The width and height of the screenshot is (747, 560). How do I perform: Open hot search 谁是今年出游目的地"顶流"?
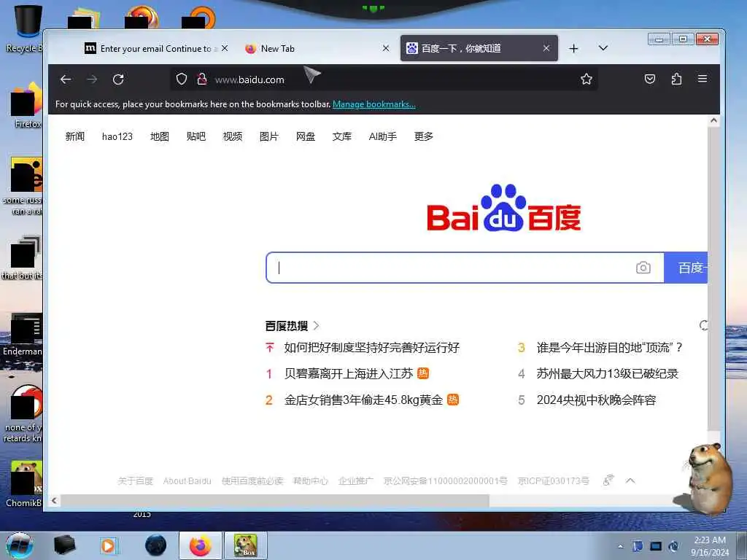click(609, 348)
